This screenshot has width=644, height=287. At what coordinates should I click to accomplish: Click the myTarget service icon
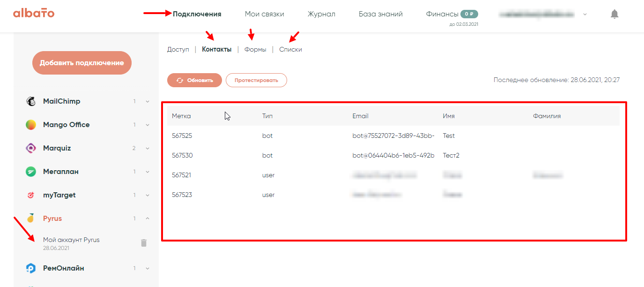31,195
